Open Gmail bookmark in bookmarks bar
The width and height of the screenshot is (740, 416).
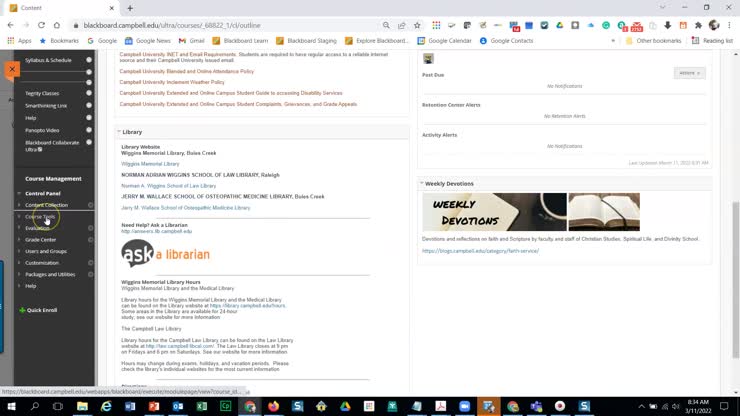point(191,41)
